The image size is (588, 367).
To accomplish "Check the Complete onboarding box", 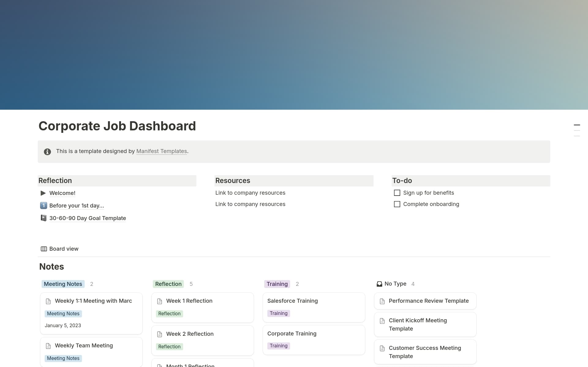I will coord(397,204).
